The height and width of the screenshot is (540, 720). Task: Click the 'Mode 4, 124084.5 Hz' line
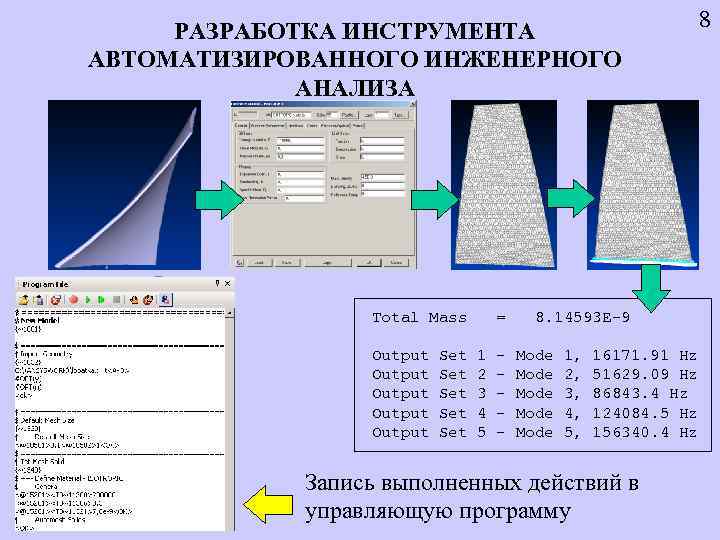(606, 413)
